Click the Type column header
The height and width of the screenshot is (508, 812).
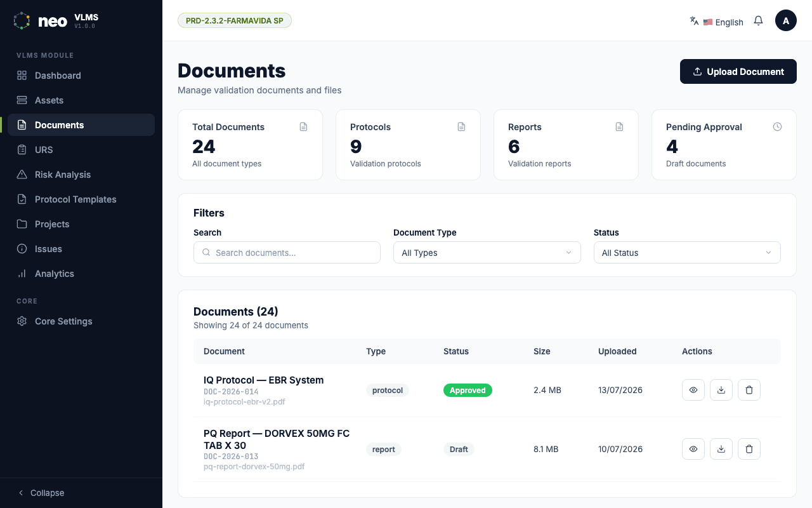[x=376, y=351]
